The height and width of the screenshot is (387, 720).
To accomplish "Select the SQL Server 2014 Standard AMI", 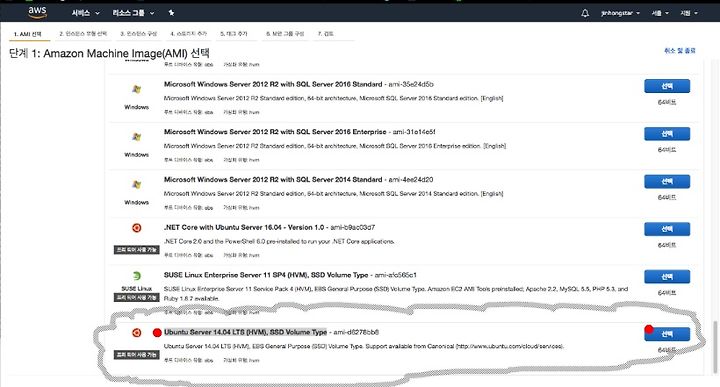I will point(667,181).
